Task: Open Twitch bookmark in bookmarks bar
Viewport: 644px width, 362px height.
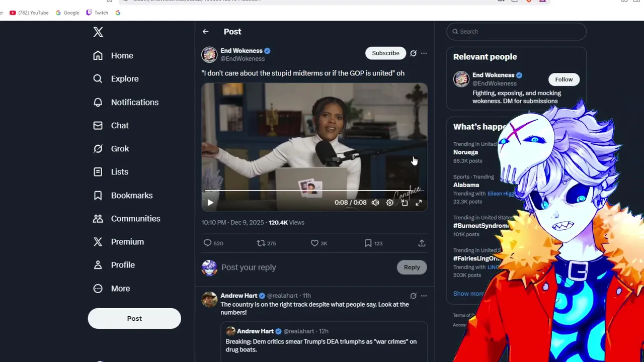Action: coord(97,13)
